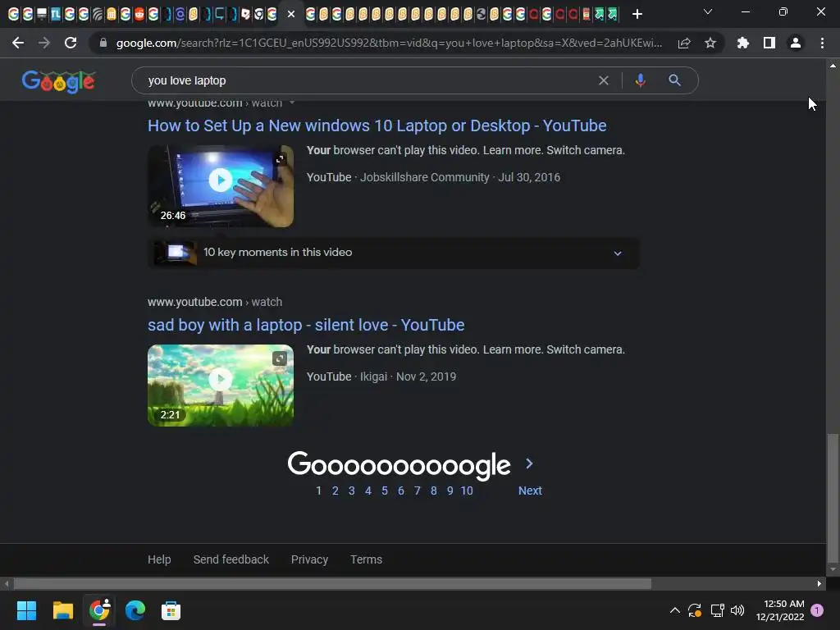Screen dimensions: 840x630
Task: Open Microsoft Store from taskbar
Action: 171,610
